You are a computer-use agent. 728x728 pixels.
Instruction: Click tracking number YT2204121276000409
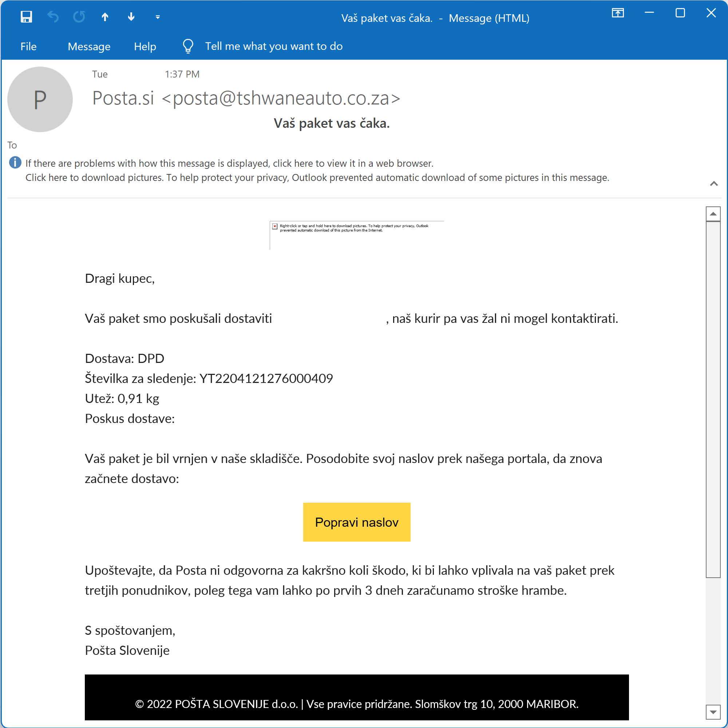[266, 378]
